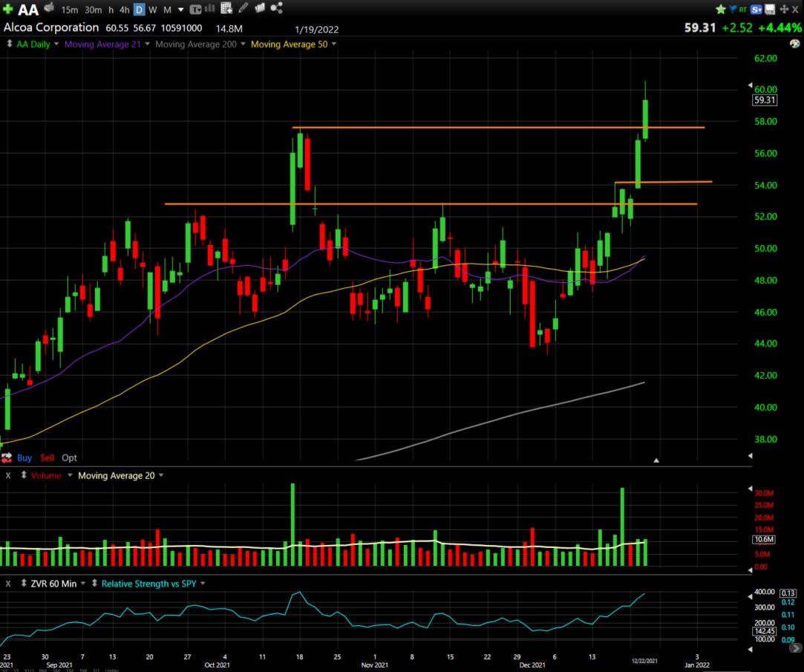Click the Moving Average 20 label
The width and height of the screenshot is (804, 672).
117,475
